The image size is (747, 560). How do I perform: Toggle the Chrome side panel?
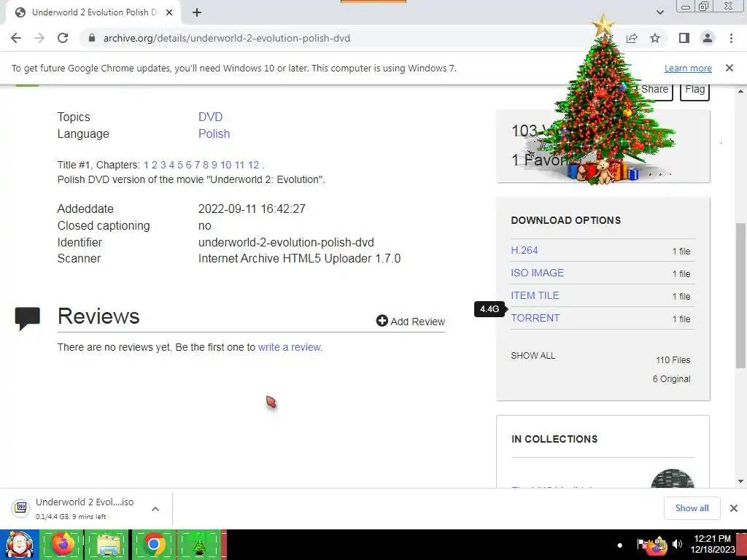684,38
